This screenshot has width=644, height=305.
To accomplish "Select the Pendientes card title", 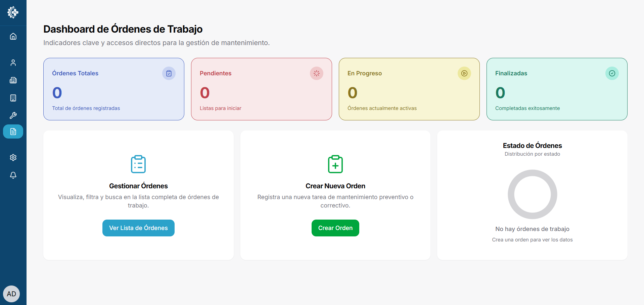I will [216, 73].
